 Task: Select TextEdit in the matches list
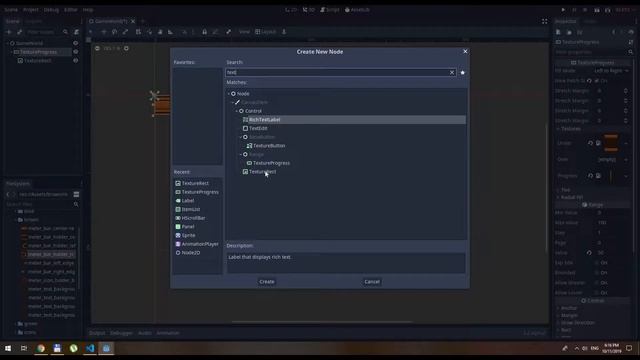coord(258,128)
